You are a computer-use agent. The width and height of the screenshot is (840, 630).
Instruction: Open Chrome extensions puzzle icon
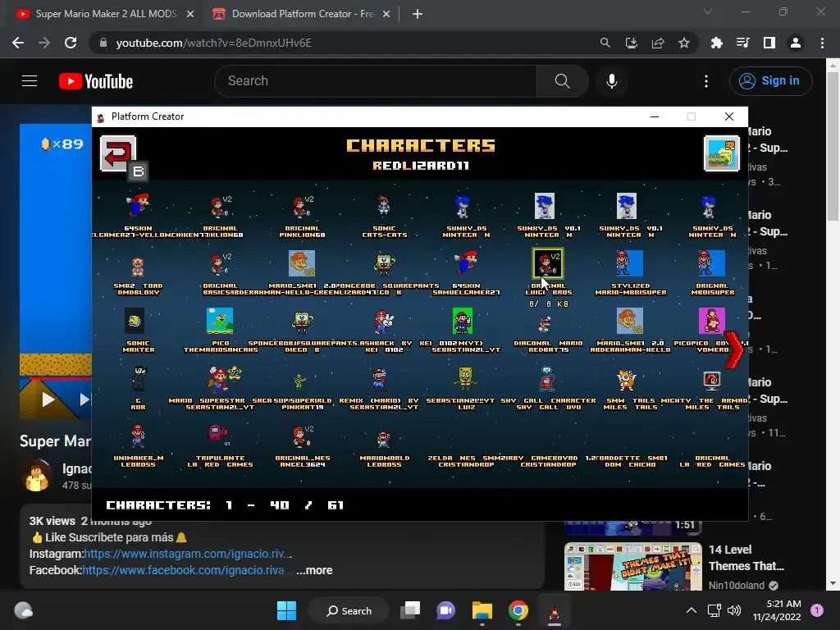(716, 43)
